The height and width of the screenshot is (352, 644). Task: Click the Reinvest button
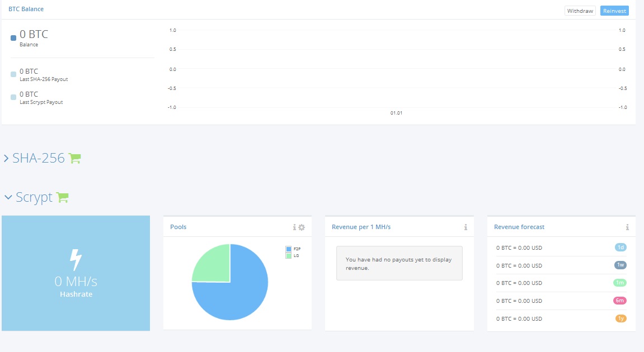click(x=614, y=11)
